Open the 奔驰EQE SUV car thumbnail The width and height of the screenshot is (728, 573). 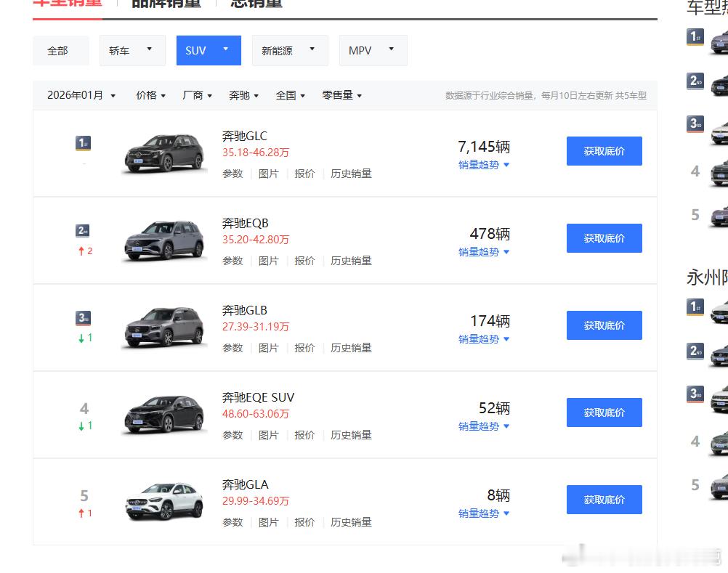(x=164, y=415)
